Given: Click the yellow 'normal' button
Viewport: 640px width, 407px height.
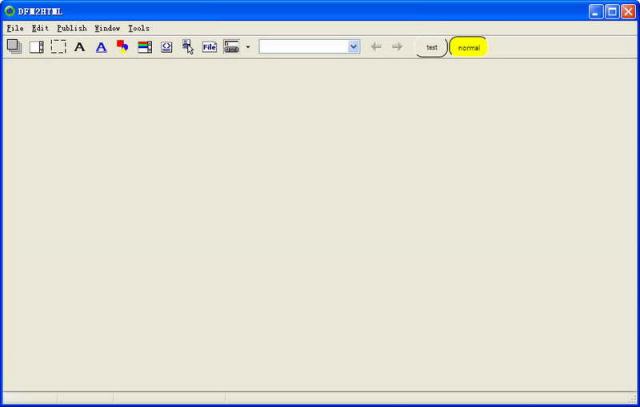Looking at the screenshot, I should (469, 48).
